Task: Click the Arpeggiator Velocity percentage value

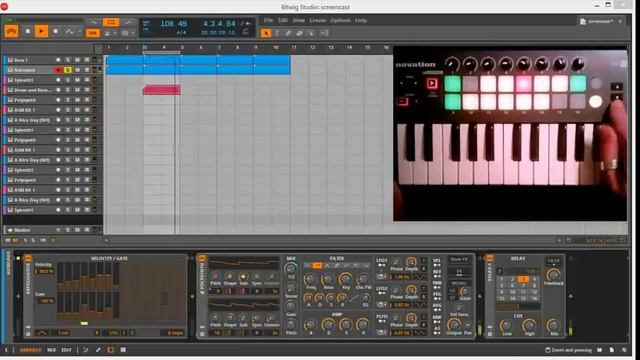Action: 45,271
